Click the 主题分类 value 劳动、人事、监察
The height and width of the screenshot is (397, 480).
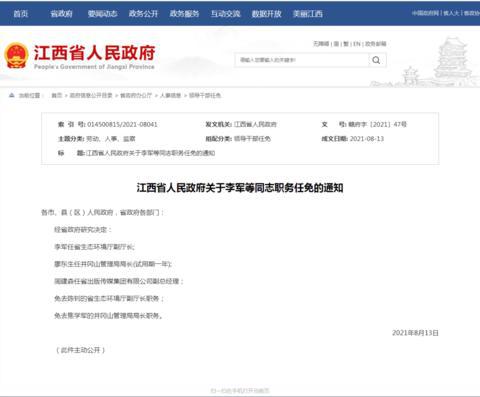click(x=111, y=139)
